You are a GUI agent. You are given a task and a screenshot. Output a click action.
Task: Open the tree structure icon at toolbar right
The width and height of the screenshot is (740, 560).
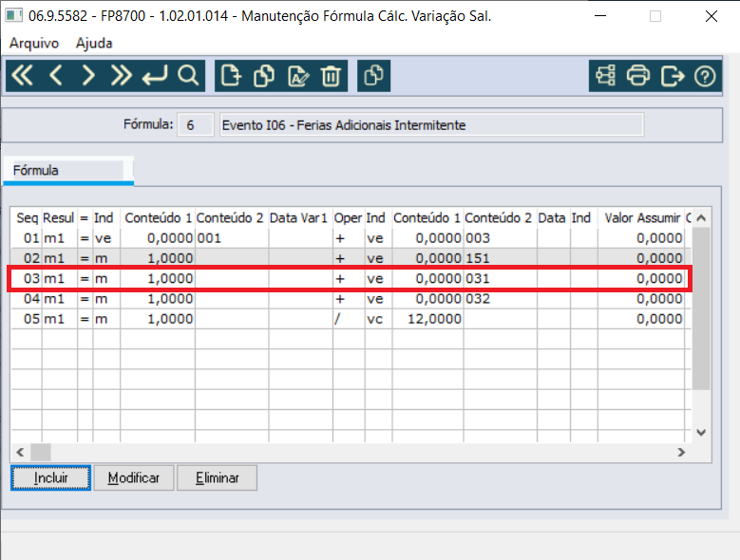pyautogui.click(x=605, y=75)
